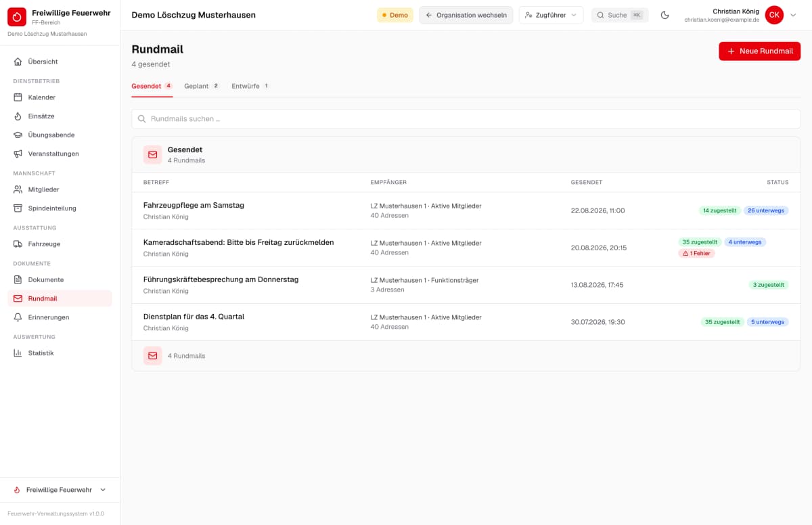The width and height of the screenshot is (812, 525).
Task: Click the 3 zugestellt badge
Action: click(769, 285)
